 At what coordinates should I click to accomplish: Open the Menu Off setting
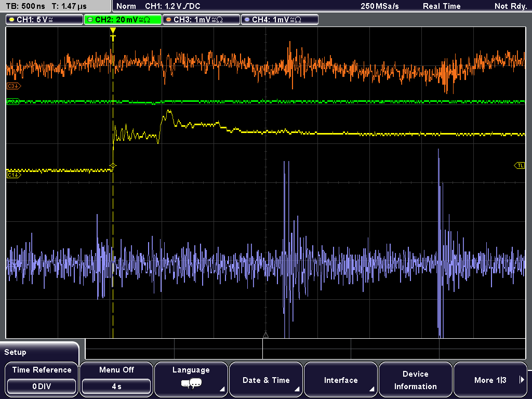click(x=116, y=379)
